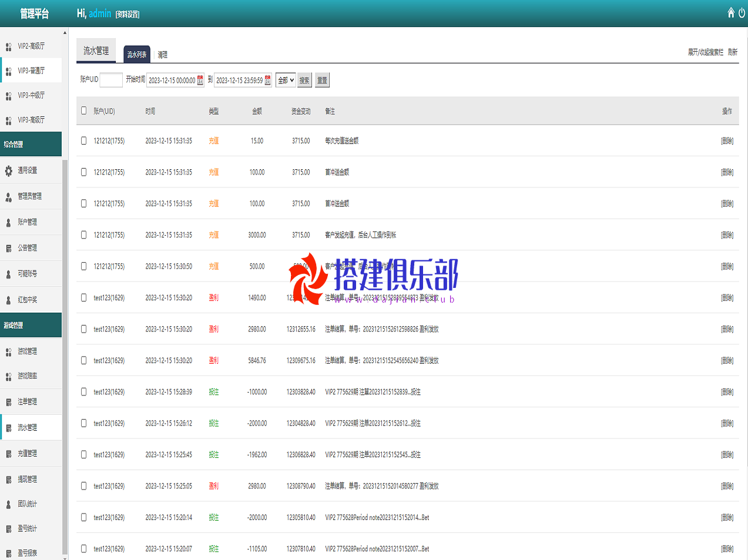The height and width of the screenshot is (560, 748).
Task: Click the power logout icon
Action: click(742, 13)
